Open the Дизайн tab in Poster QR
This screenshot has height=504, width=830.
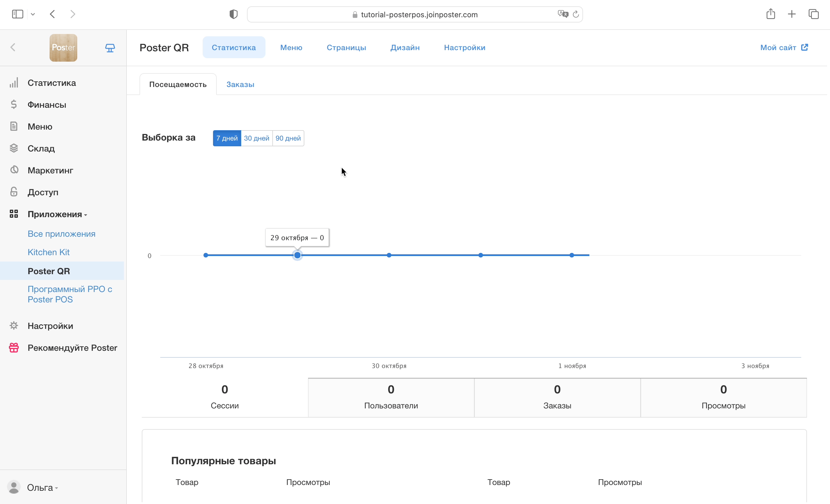tap(405, 48)
